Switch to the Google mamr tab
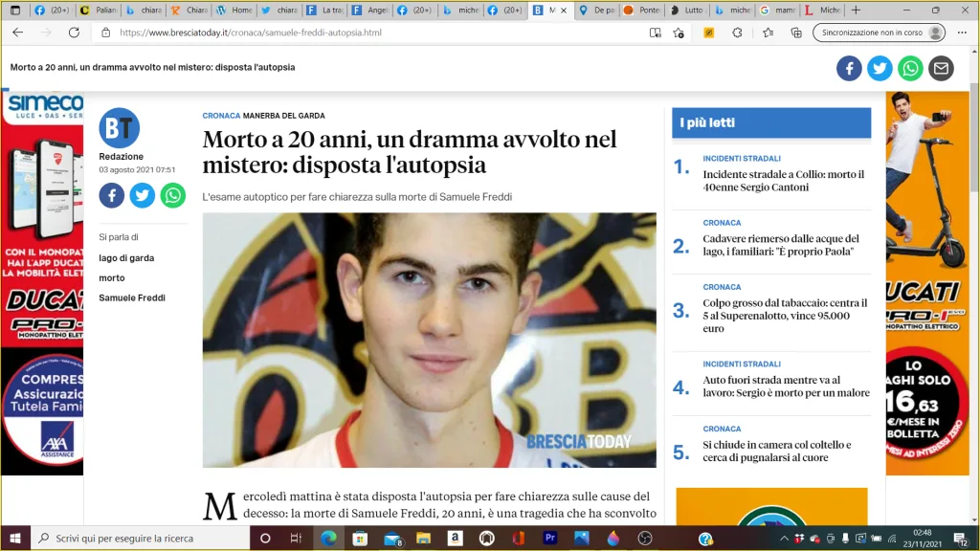Image resolution: width=980 pixels, height=551 pixels. pos(779,10)
